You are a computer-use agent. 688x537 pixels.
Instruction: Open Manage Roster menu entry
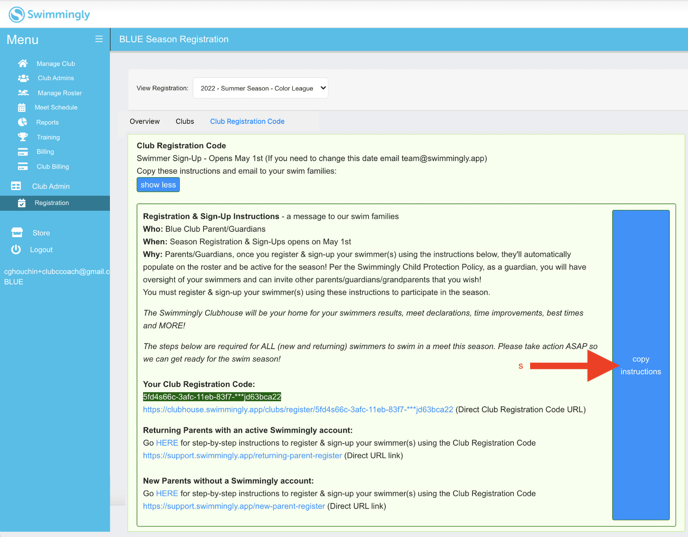pos(60,93)
